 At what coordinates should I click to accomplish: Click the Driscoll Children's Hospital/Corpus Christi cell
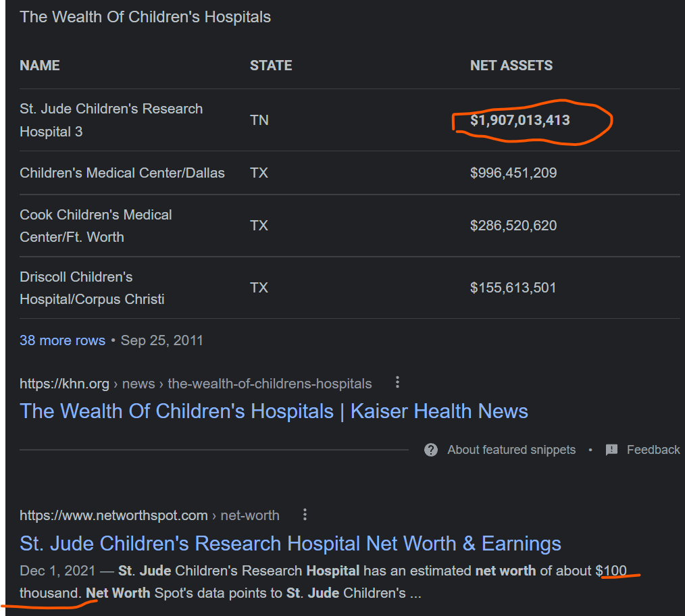pyautogui.click(x=92, y=288)
